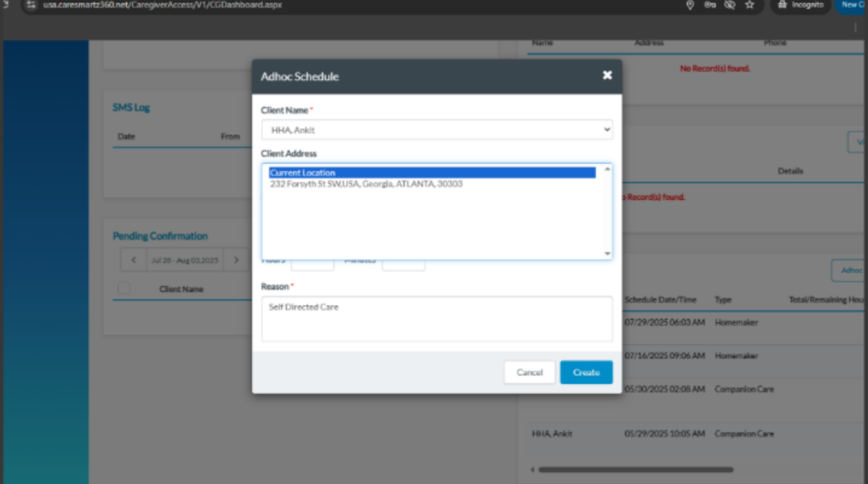This screenshot has height=484, width=868.
Task: Click the location permission pin icon
Action: click(690, 5)
